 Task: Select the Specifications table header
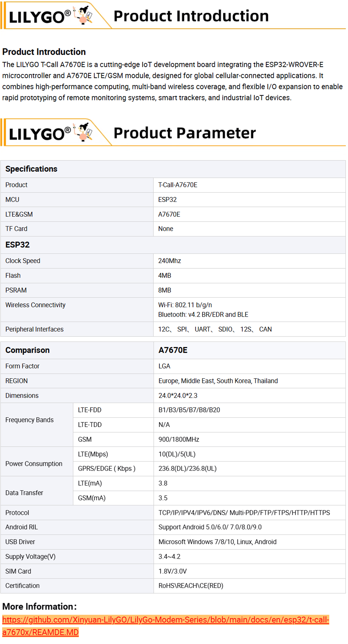(x=31, y=169)
